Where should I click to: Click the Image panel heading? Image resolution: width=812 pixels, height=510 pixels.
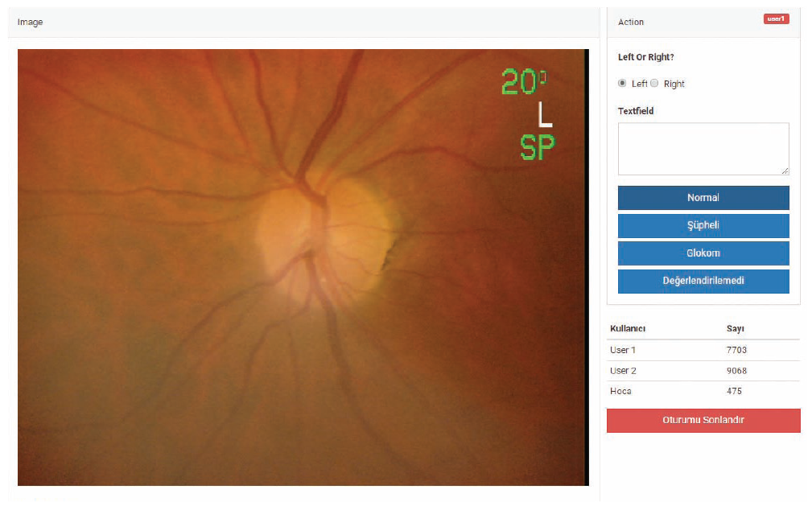30,22
